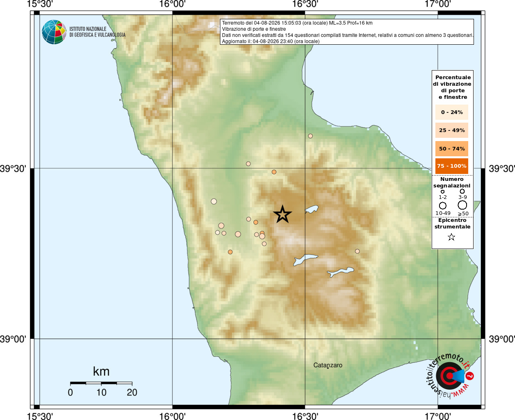Click the 16°00' label on the bottom axis

tap(172, 416)
